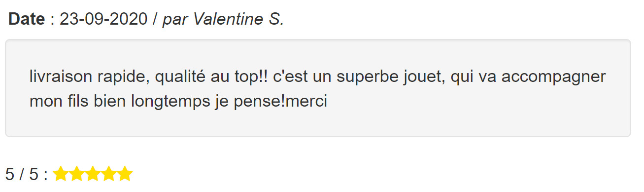Click the first yellow rating star
The width and height of the screenshot is (644, 192).
[x=61, y=174]
